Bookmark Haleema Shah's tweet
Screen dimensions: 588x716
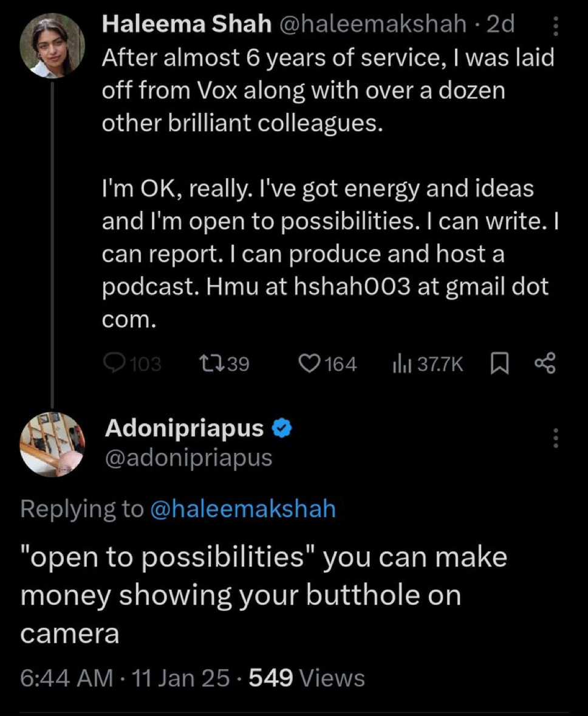(498, 363)
